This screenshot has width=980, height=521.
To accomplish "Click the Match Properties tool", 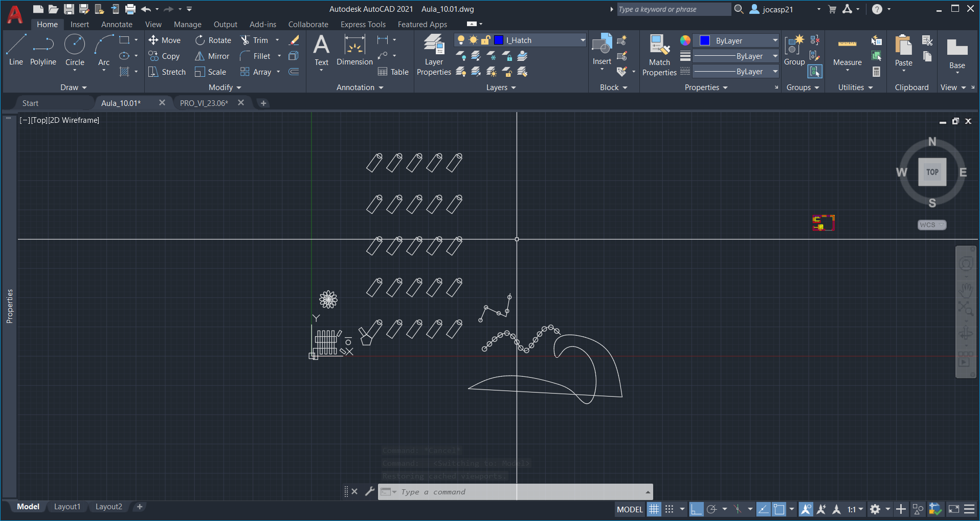I will [x=659, y=55].
